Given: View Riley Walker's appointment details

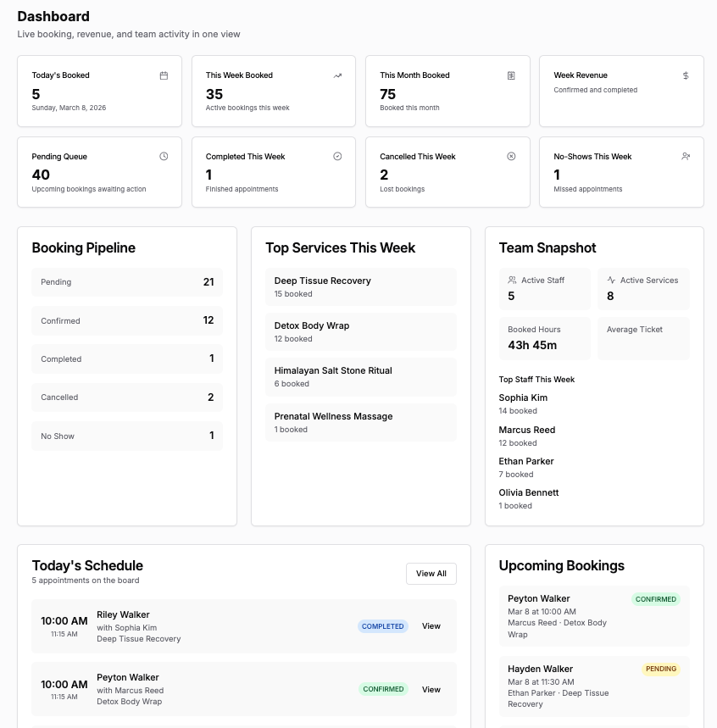Looking at the screenshot, I should [431, 626].
